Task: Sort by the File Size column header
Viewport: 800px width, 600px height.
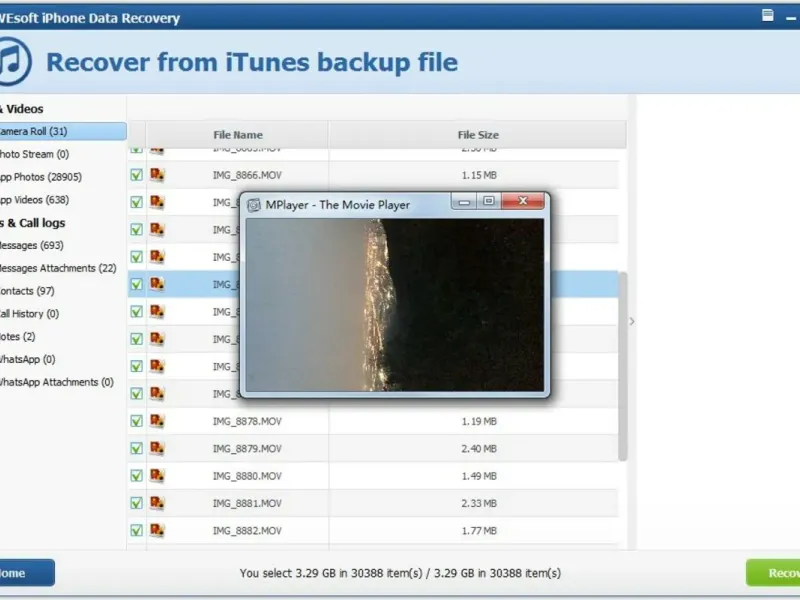Action: (478, 135)
